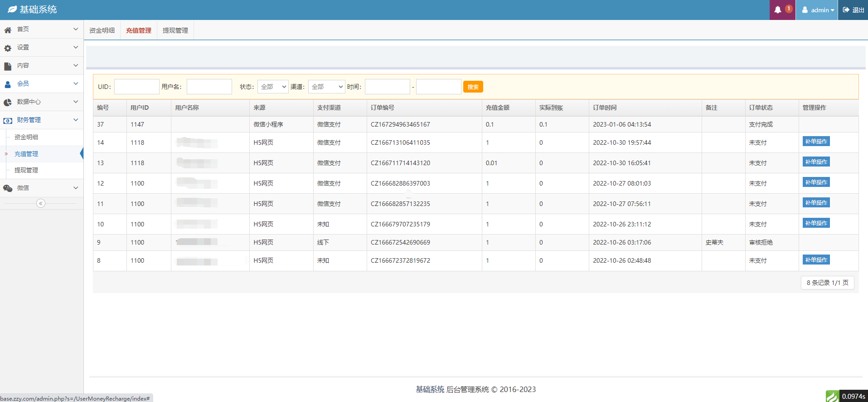
Task: Open the admin user dropdown menu
Action: tap(818, 10)
